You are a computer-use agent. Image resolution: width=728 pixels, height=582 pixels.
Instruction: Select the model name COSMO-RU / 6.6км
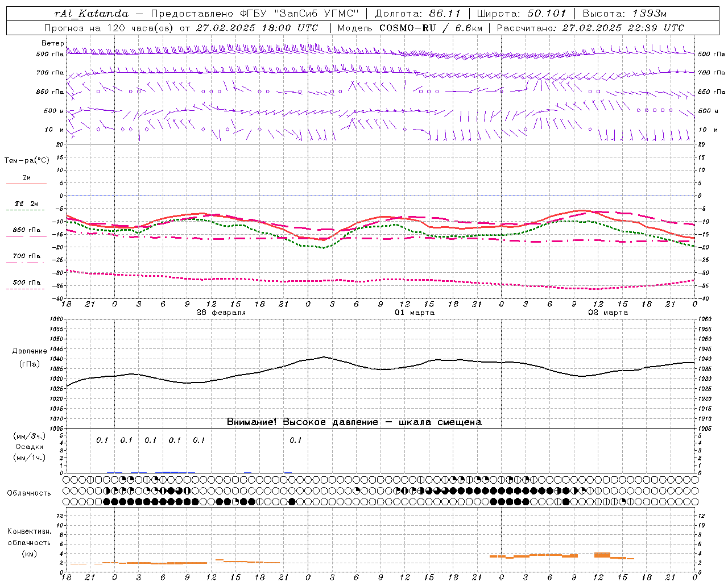pos(431,28)
